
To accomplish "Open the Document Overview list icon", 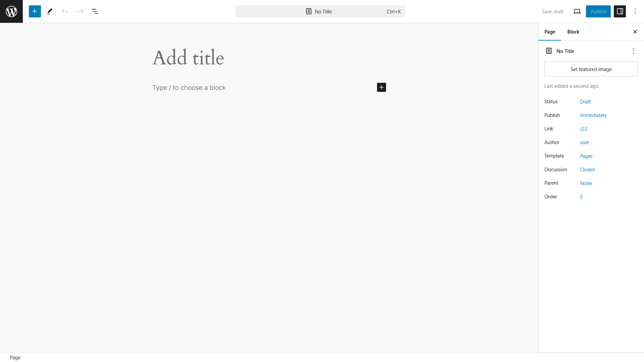I will [x=95, y=11].
